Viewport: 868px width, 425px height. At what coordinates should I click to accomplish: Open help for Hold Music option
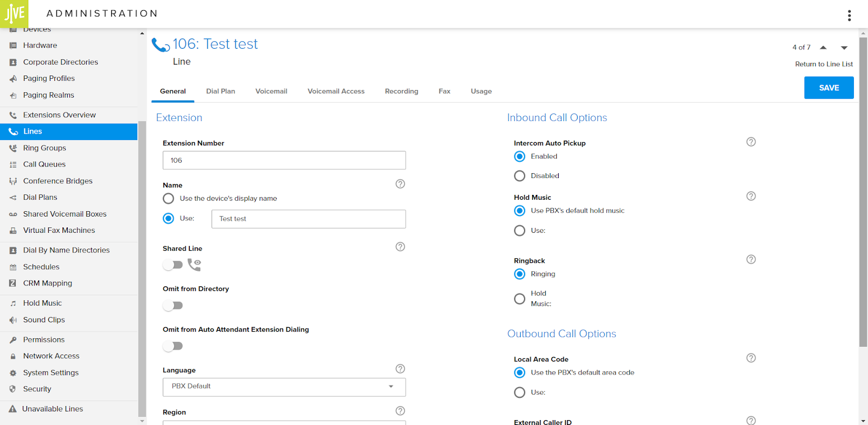pos(751,196)
